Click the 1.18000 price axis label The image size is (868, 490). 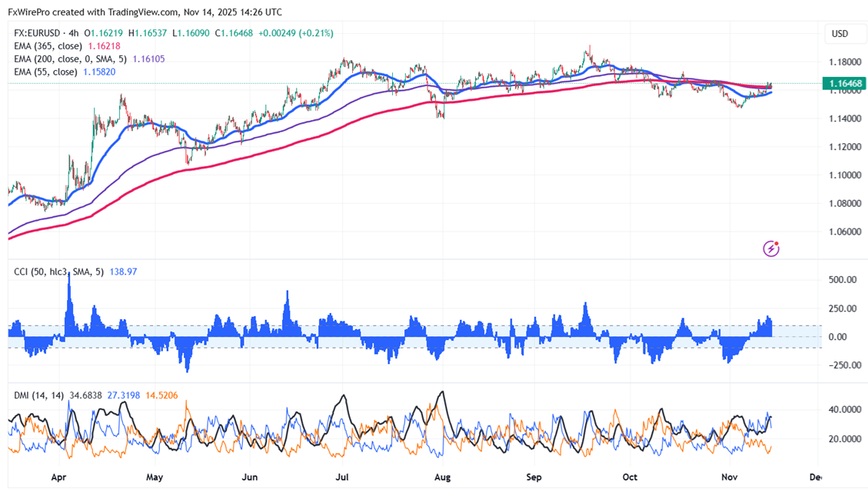coord(845,62)
